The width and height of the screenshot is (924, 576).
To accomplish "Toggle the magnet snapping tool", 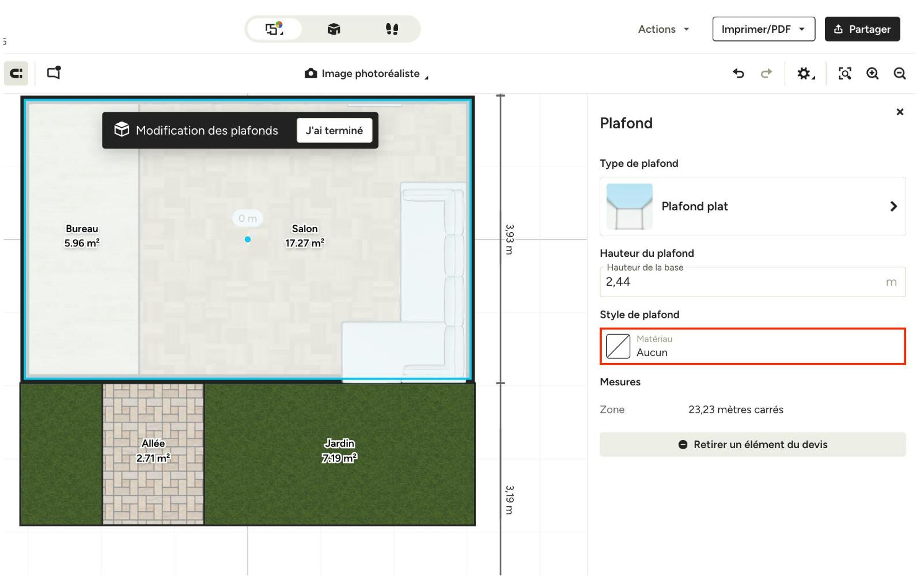I will [x=16, y=73].
